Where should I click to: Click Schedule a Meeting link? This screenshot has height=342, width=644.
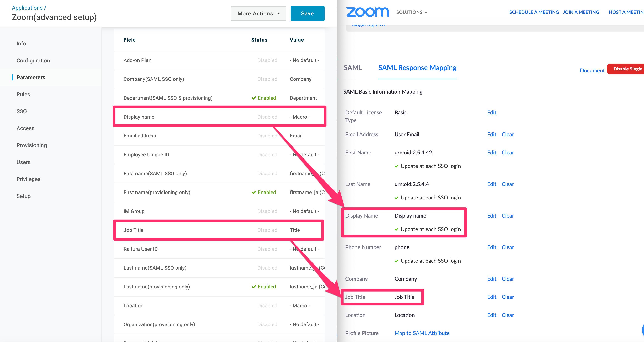[x=534, y=12]
